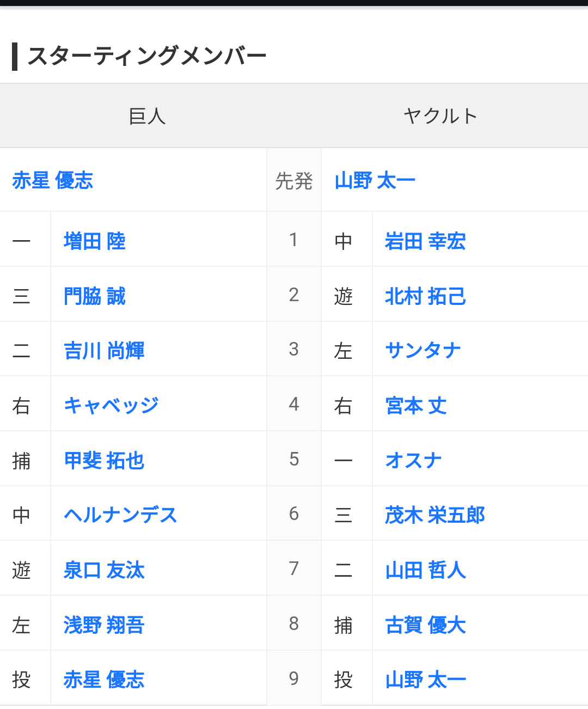Open player 門脇 誠 profile

(x=95, y=296)
